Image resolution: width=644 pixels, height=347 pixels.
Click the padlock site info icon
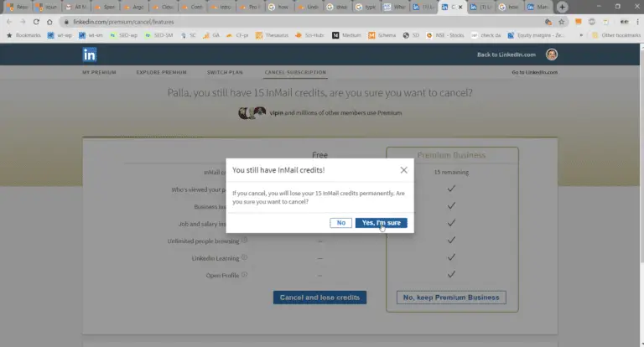(66, 22)
